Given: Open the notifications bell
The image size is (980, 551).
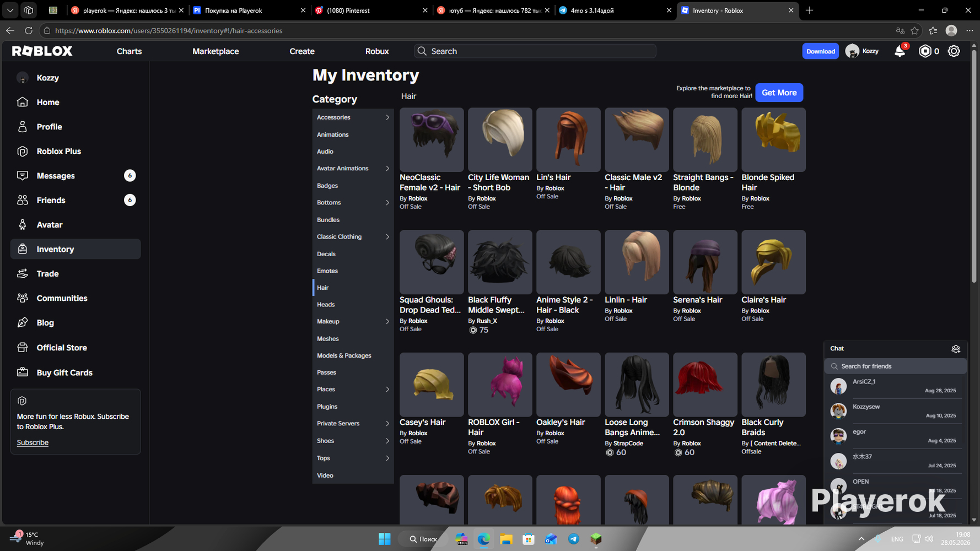Looking at the screenshot, I should click(900, 51).
